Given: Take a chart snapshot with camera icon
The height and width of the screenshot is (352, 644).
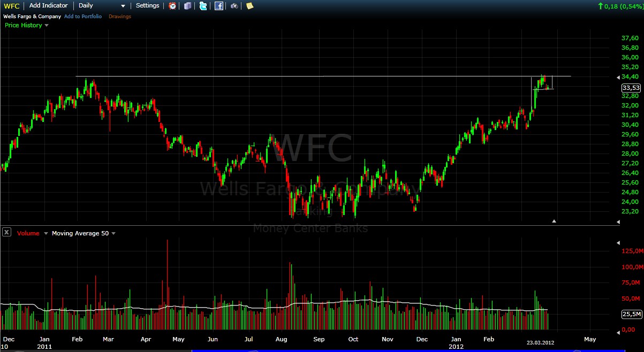Looking at the screenshot, I should tap(234, 6).
